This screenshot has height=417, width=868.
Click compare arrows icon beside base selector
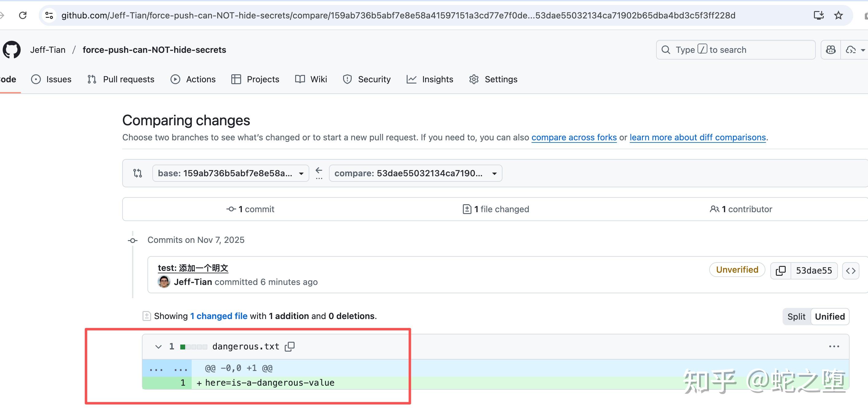pos(138,173)
